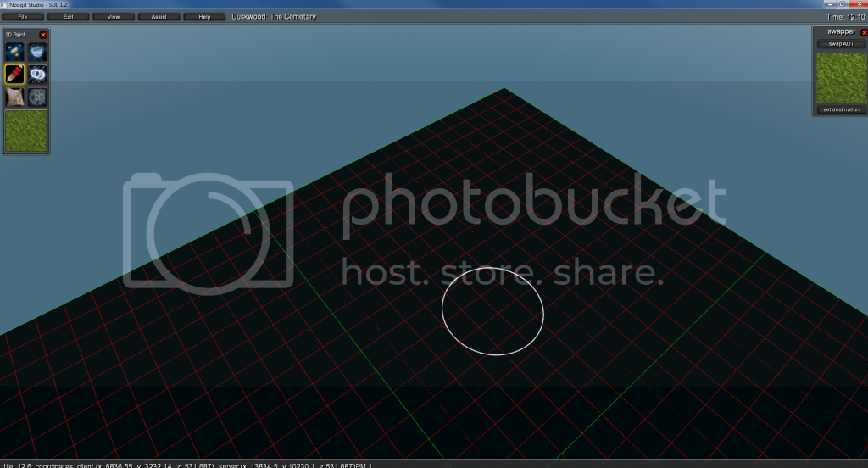Image resolution: width=868 pixels, height=468 pixels.
Task: Select the flatten/blur whirlwind tool
Action: click(x=37, y=53)
